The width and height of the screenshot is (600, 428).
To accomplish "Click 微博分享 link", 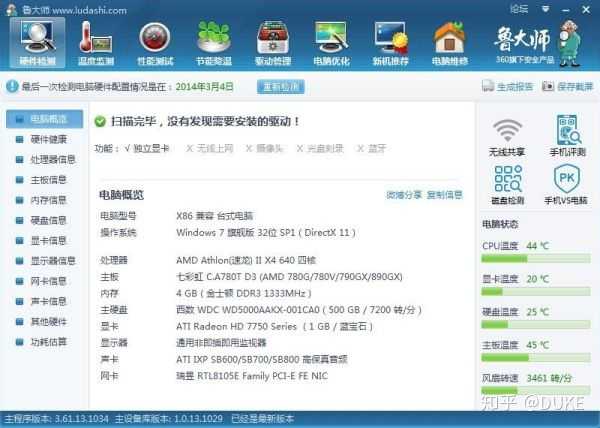I will click(x=404, y=195).
